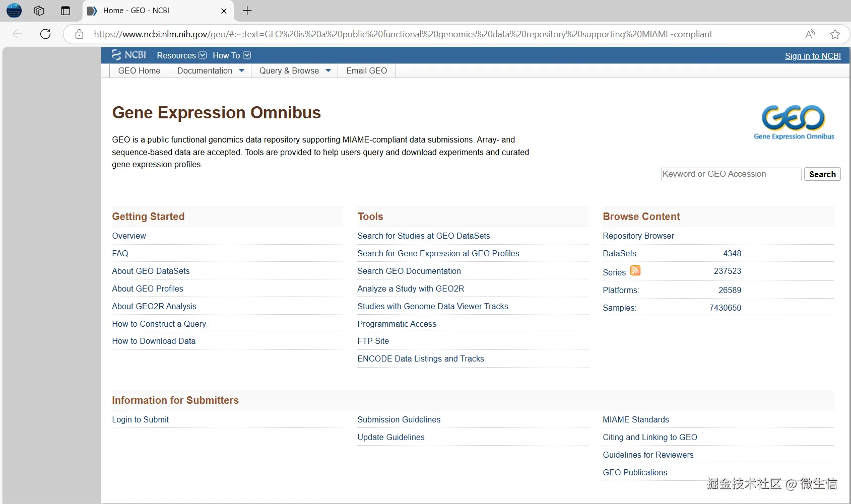Click the Keyword or GEO Accession field

click(731, 174)
